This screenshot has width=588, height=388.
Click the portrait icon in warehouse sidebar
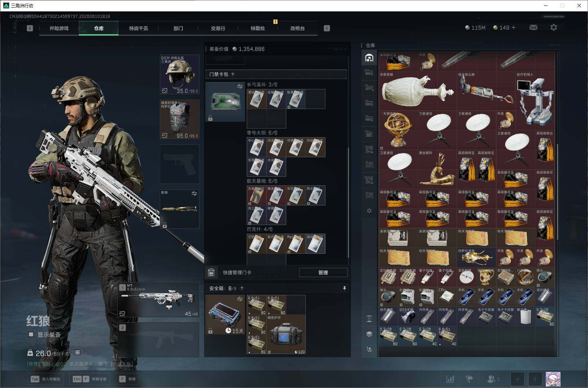[x=369, y=319]
